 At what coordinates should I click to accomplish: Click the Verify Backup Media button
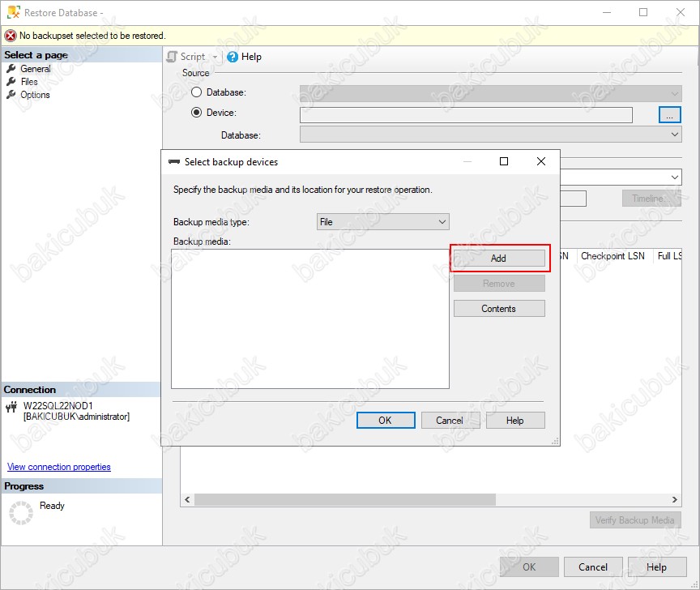(x=635, y=520)
